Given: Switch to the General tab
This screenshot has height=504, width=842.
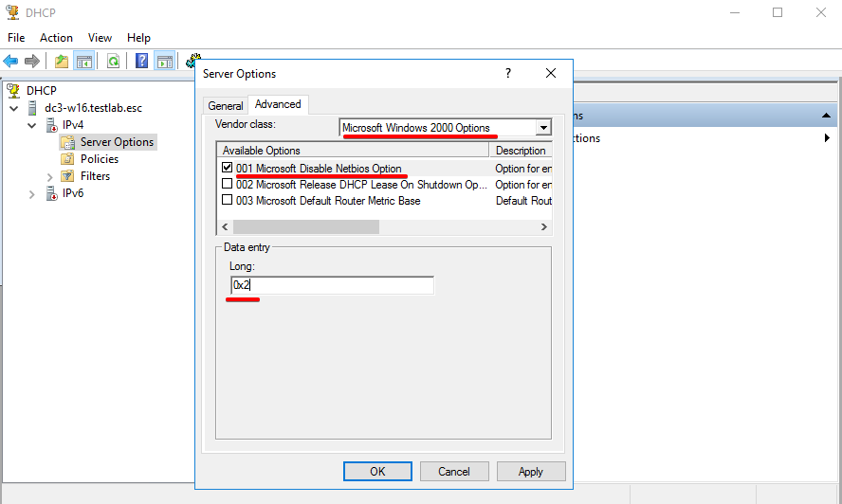Looking at the screenshot, I should point(226,106).
